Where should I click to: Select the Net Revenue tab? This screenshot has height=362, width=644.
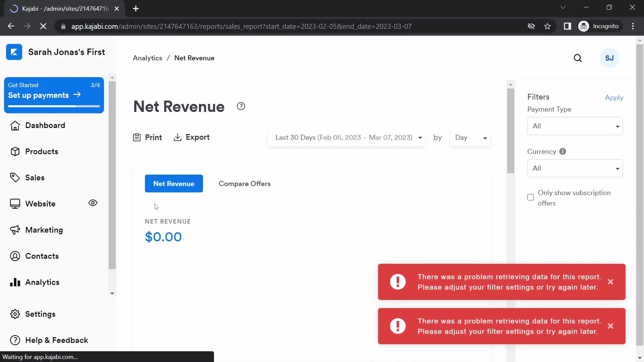click(174, 183)
